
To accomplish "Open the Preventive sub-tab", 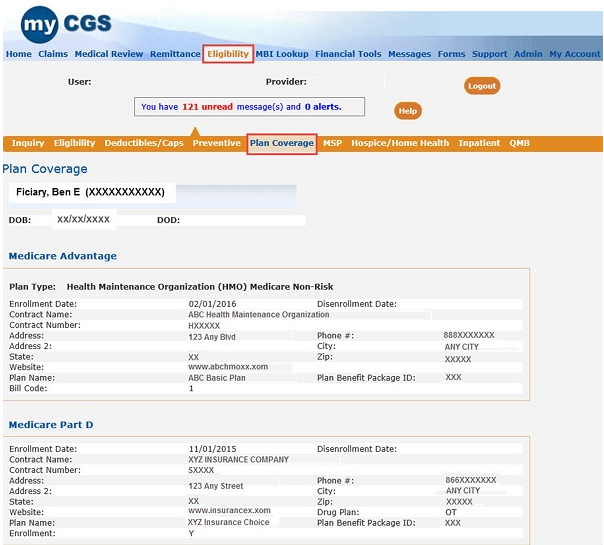I will click(x=217, y=143).
